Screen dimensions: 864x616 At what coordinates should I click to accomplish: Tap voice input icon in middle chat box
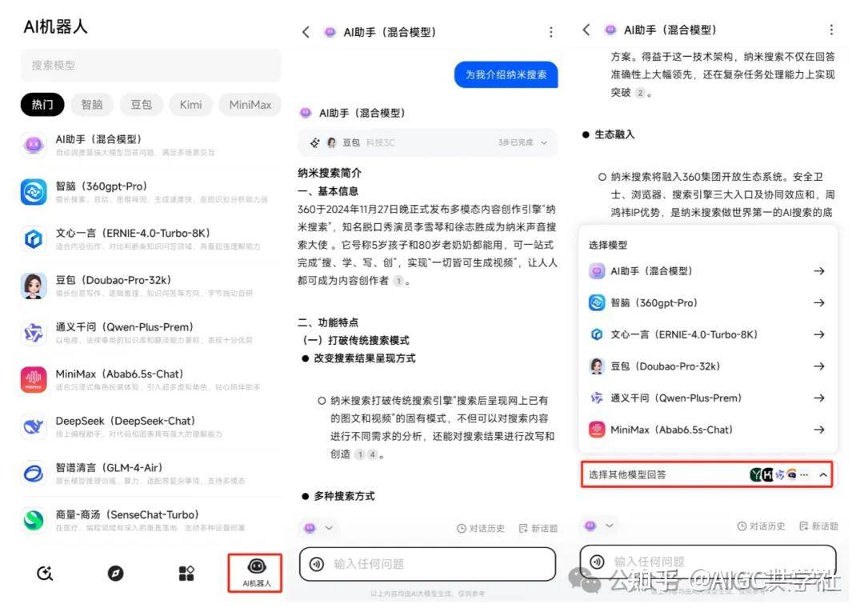[x=316, y=564]
